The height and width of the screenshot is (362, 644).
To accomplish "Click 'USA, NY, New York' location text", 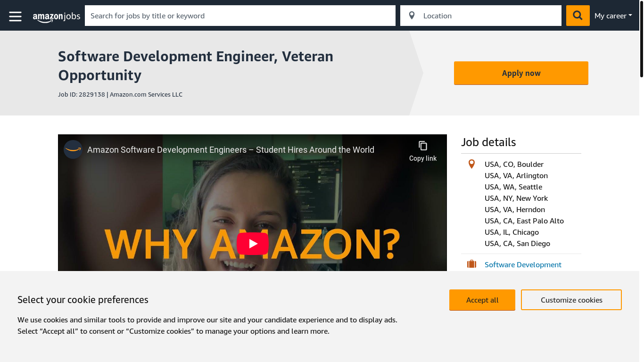I will tap(516, 198).
